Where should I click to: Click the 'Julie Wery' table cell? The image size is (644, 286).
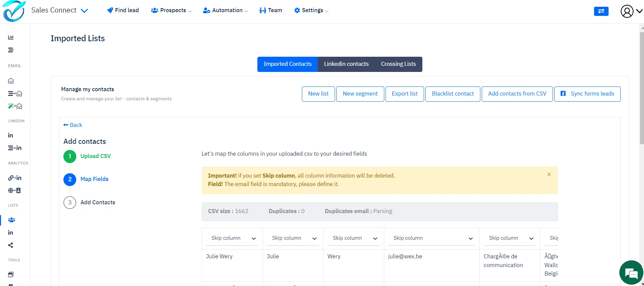click(232, 265)
